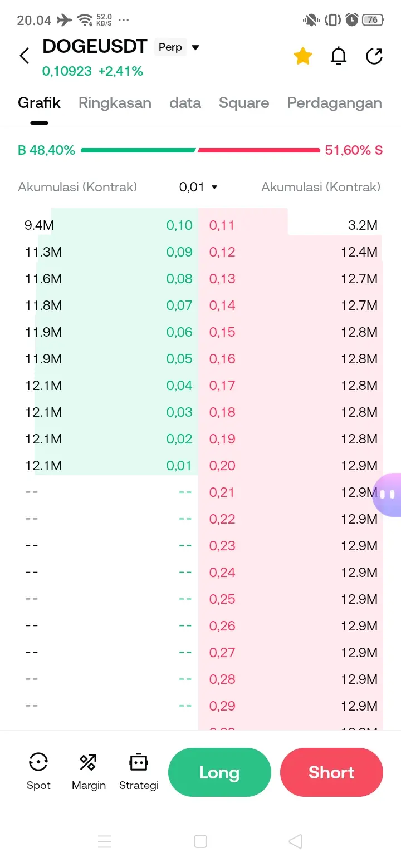Select the 0,12 ask price row
Viewport: 401px width, 868px height.
pyautogui.click(x=291, y=252)
